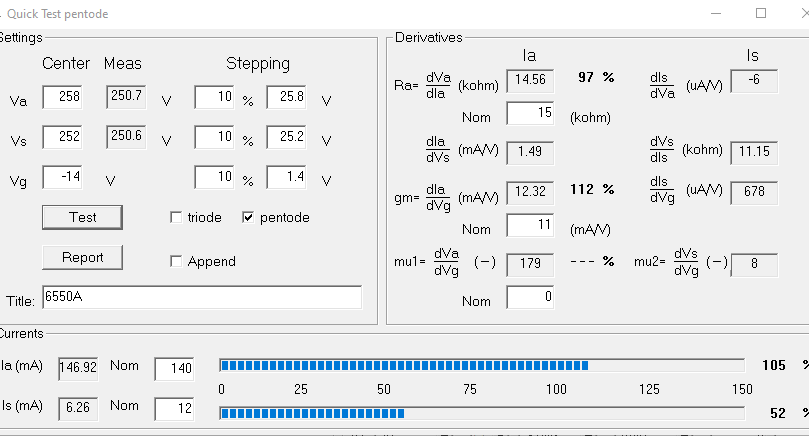The width and height of the screenshot is (809, 436).
Task: Click the Is nominal current field
Action: pos(174,408)
